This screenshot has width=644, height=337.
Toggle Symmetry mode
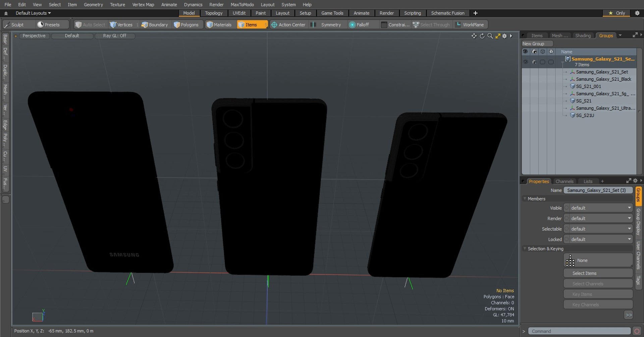click(x=327, y=25)
